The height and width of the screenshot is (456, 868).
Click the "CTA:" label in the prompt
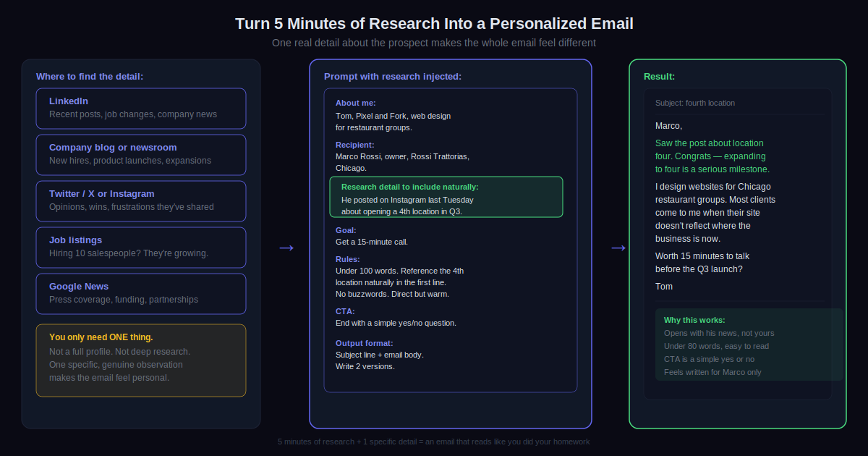click(x=345, y=311)
